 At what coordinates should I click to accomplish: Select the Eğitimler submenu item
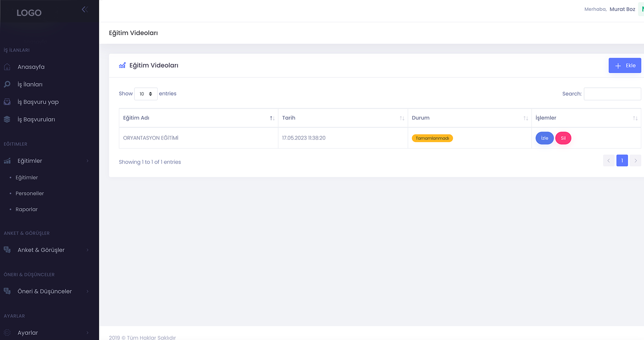point(27,178)
